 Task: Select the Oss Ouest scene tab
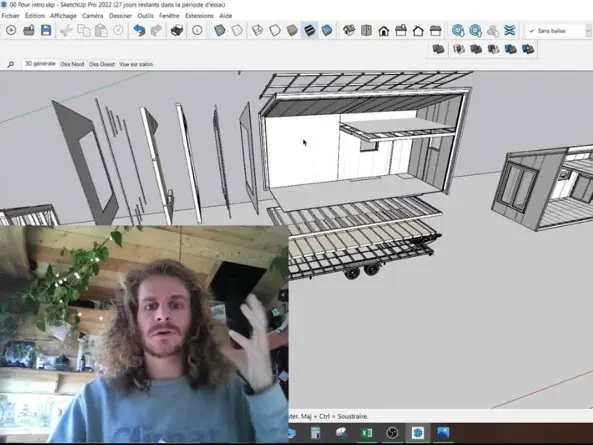[x=102, y=64]
